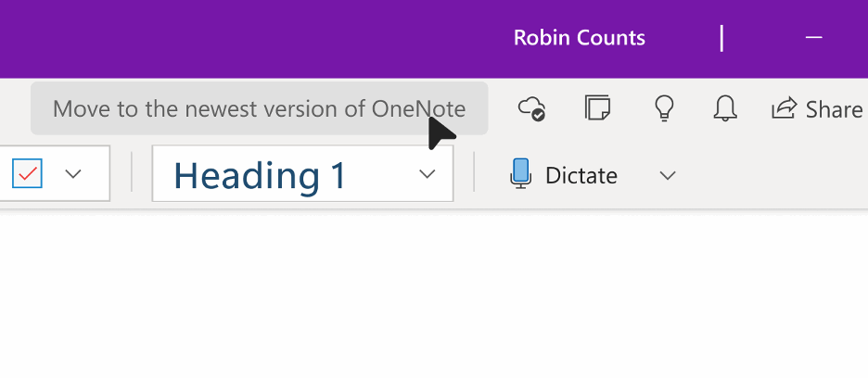Image resolution: width=868 pixels, height=378 pixels.
Task: Click the empty ribbon area right of Dictate
Action: (775, 176)
